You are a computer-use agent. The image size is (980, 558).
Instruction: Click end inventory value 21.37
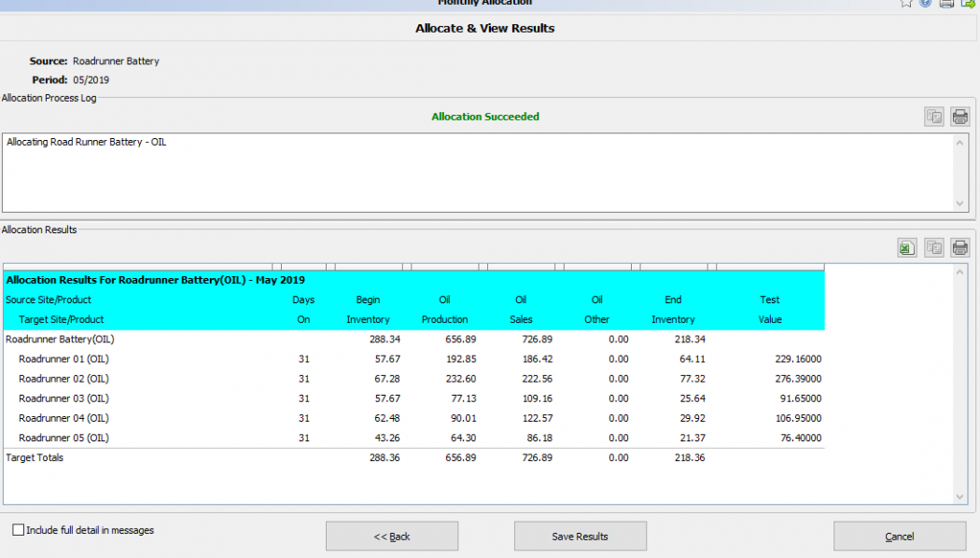point(693,438)
